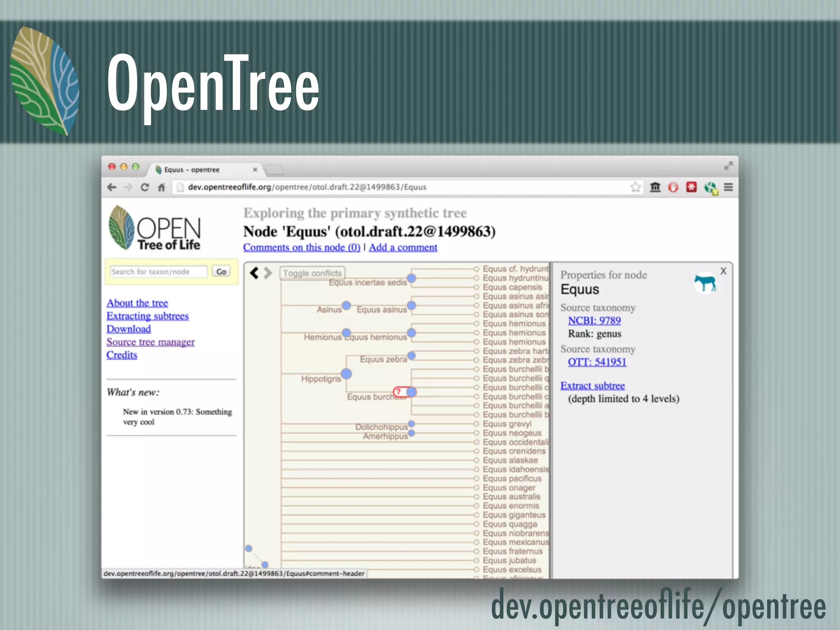Open the OTT: 541951 taxonomy link
The width and height of the screenshot is (840, 630).
pos(597,362)
